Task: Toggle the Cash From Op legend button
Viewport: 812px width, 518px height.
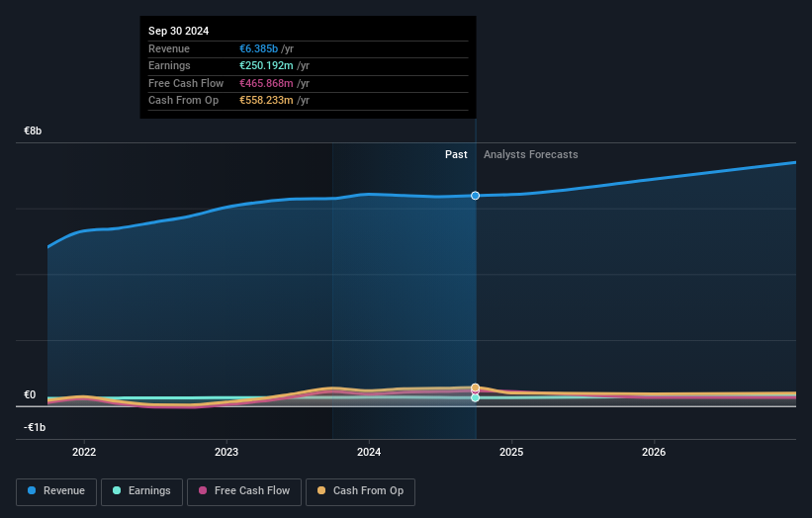Action: 360,491
